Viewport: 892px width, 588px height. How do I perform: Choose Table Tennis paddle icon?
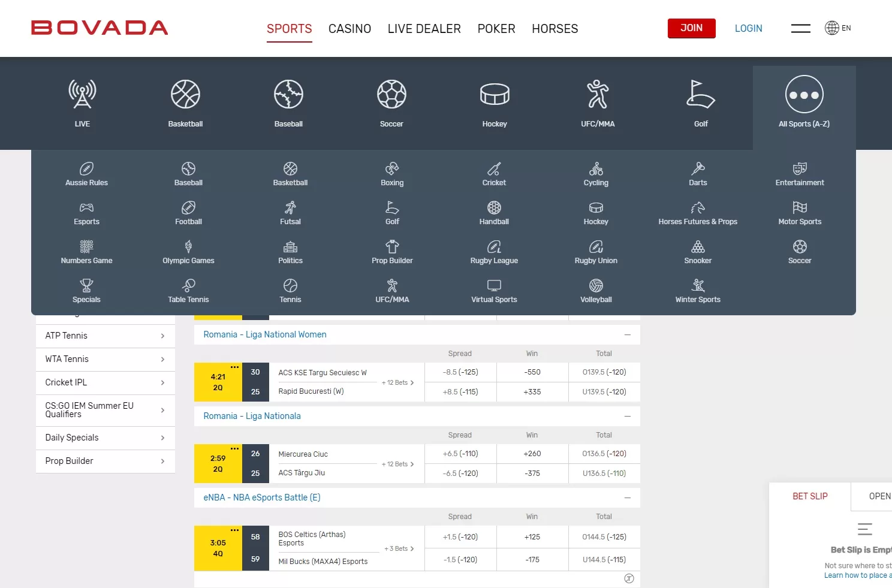click(188, 285)
